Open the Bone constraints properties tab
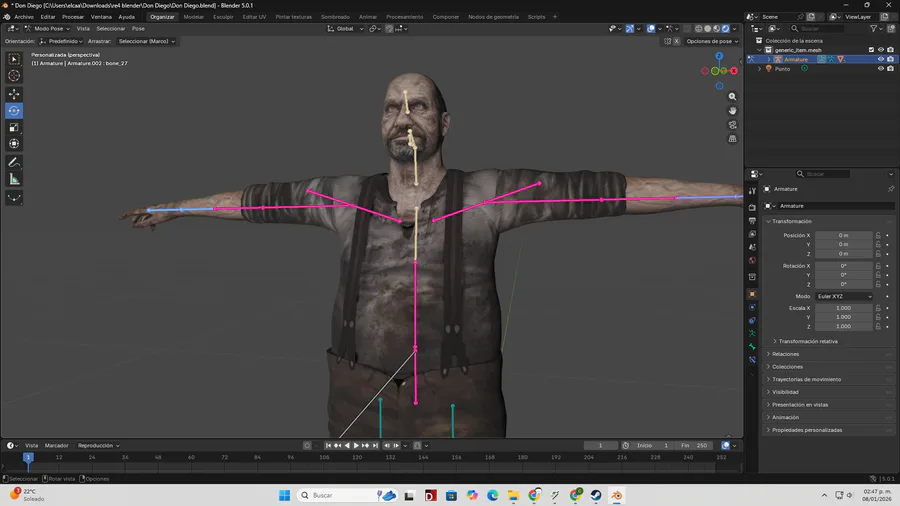Screen dimensions: 900x506 752,360
